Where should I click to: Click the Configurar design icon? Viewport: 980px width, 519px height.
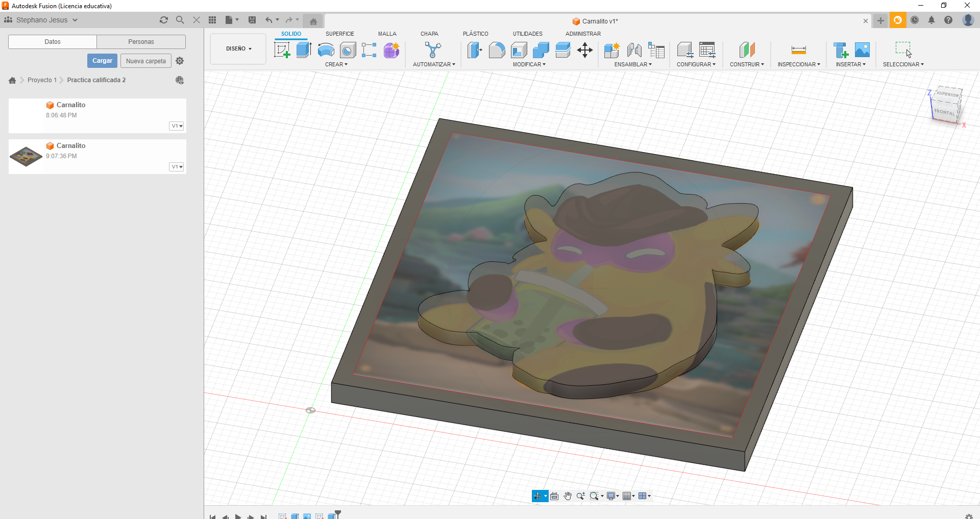click(685, 50)
